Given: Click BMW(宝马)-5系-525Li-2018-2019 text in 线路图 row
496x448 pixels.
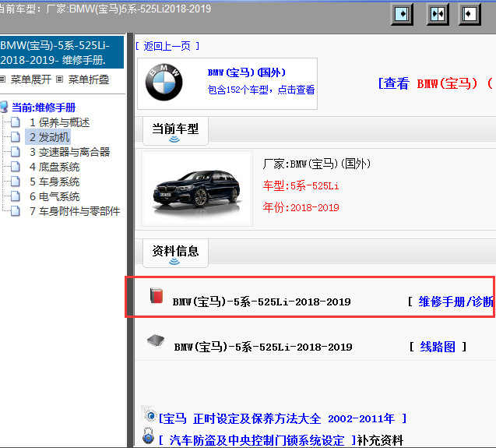Looking at the screenshot, I should [x=263, y=347].
